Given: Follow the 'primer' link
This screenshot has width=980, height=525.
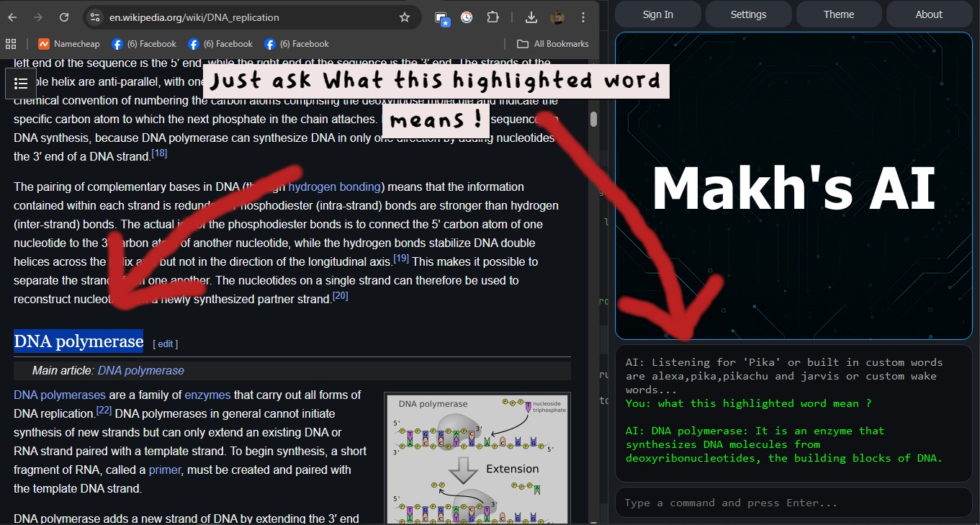Looking at the screenshot, I should coord(165,470).
